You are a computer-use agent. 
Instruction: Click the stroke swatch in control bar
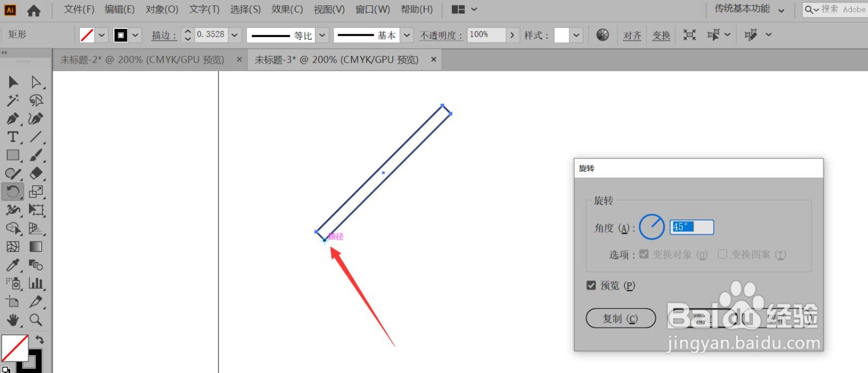tap(120, 35)
